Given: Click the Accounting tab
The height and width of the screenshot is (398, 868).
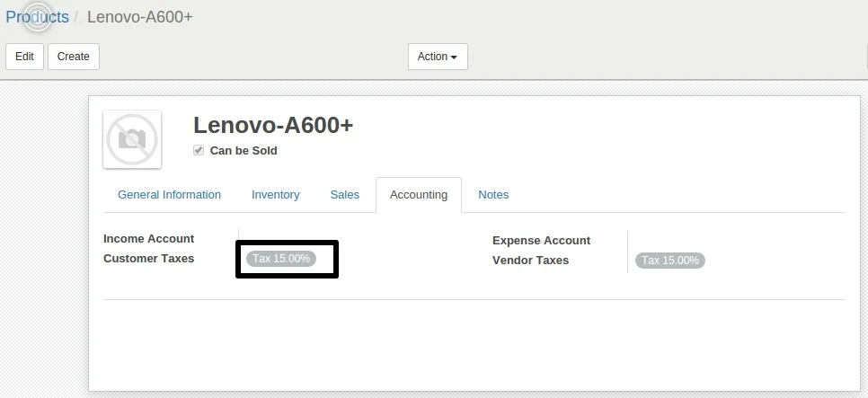Looking at the screenshot, I should (418, 195).
